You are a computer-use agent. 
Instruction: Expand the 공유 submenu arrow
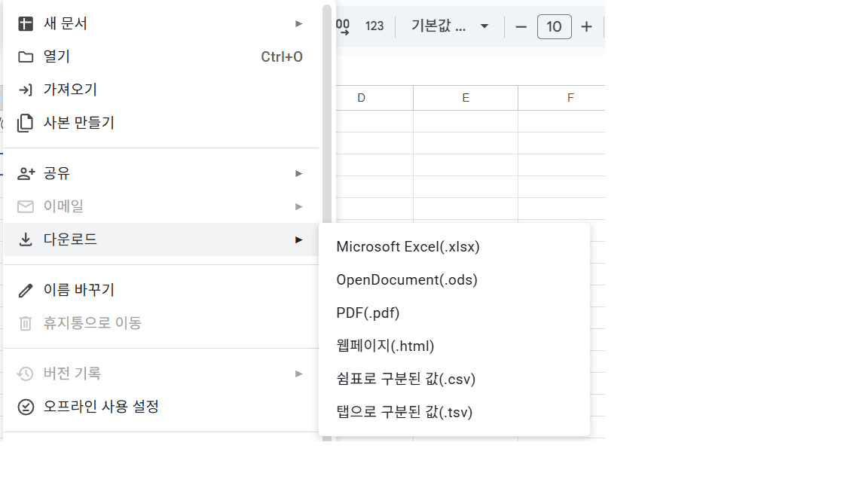tap(299, 172)
